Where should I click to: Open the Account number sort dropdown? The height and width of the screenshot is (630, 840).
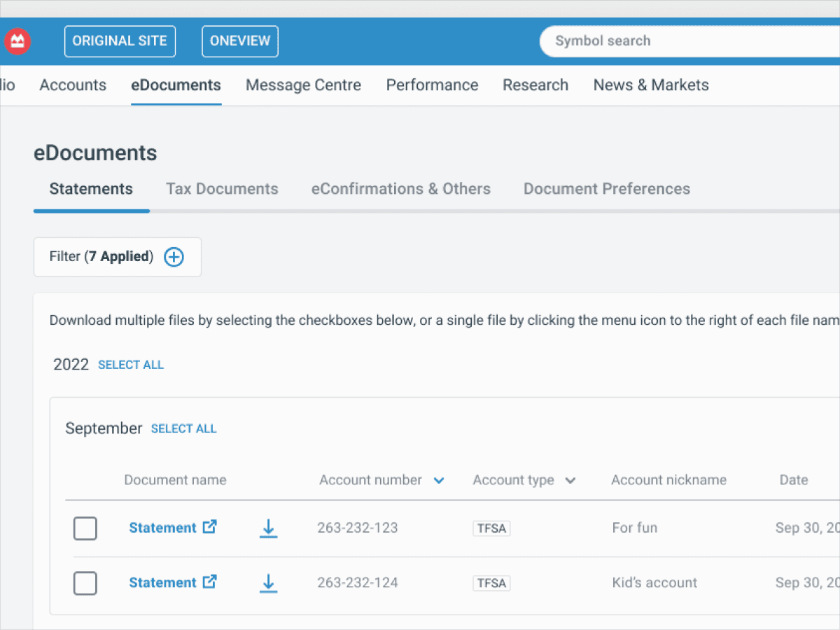tap(440, 481)
